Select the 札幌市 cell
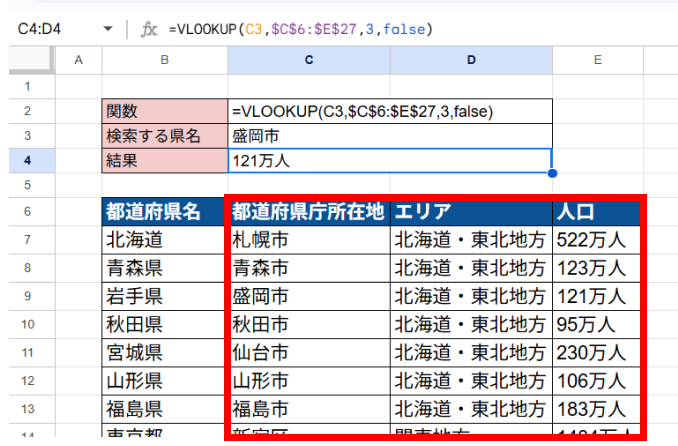 pyautogui.click(x=309, y=240)
